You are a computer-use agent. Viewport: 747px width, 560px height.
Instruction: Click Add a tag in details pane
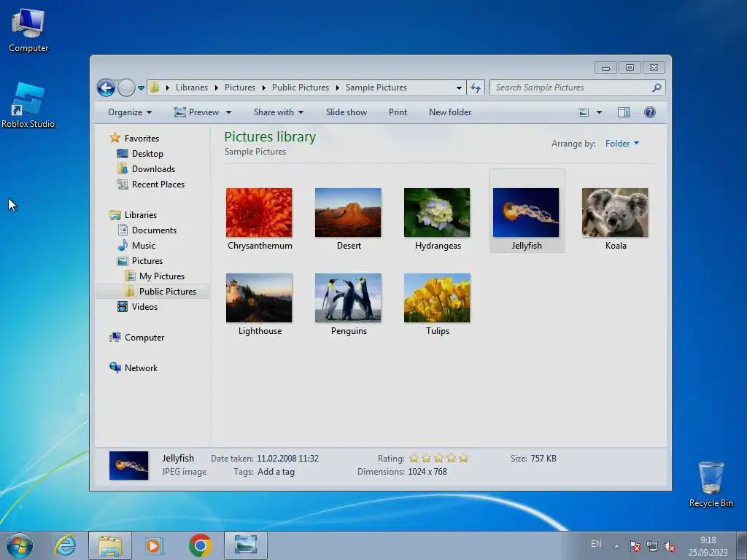click(x=276, y=472)
